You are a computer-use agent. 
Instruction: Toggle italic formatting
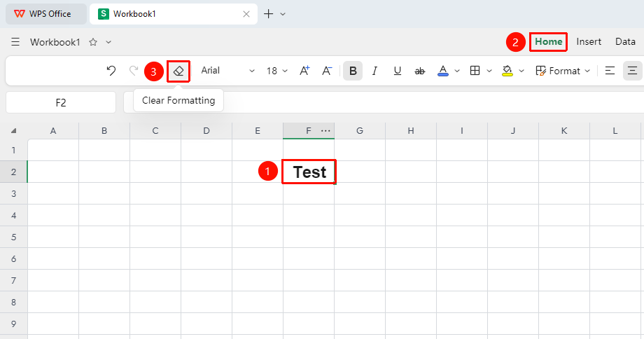[x=374, y=71]
